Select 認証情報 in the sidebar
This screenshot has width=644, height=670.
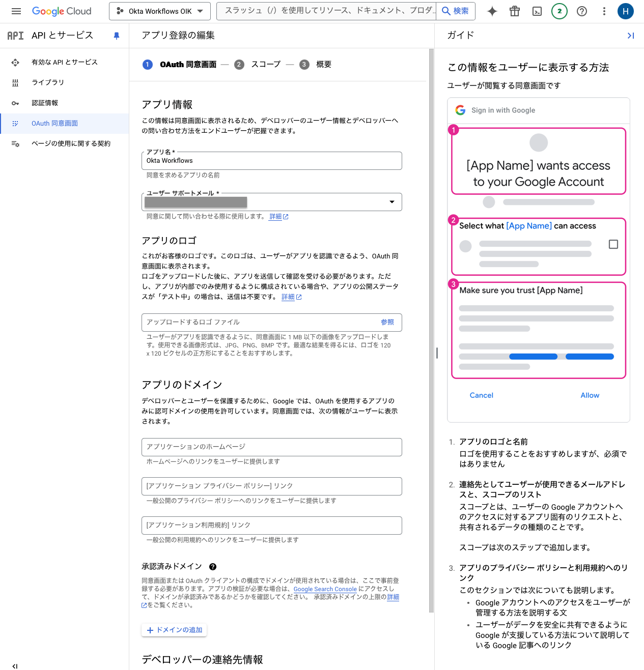click(x=45, y=103)
